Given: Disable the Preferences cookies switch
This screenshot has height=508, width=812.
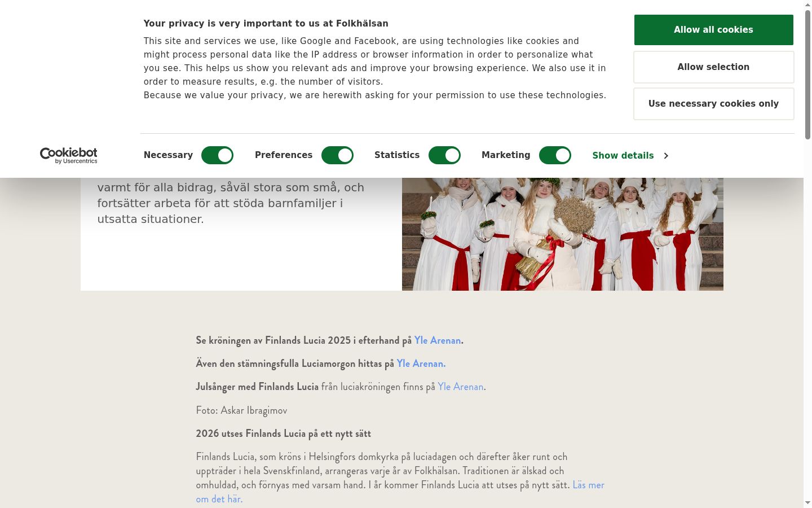Looking at the screenshot, I should click(x=337, y=155).
